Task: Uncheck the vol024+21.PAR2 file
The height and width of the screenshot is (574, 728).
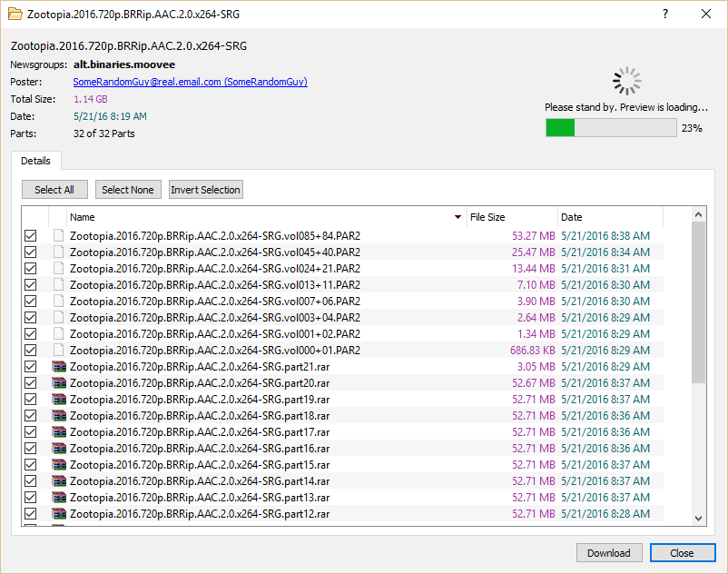Action: pos(30,268)
